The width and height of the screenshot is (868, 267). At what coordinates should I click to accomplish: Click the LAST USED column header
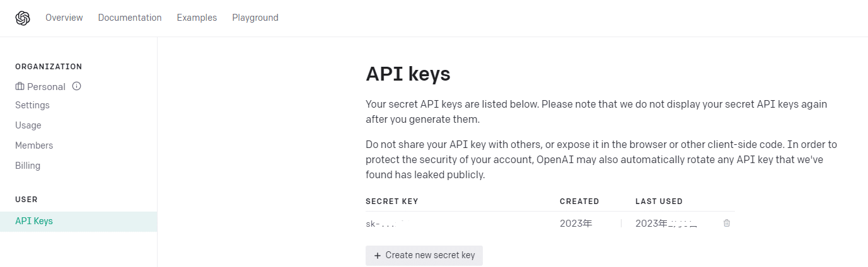659,202
